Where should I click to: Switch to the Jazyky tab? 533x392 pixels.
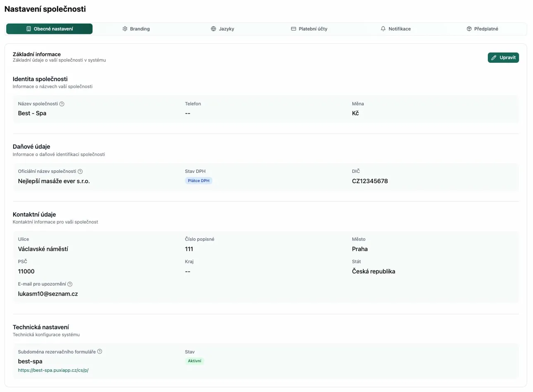[223, 29]
